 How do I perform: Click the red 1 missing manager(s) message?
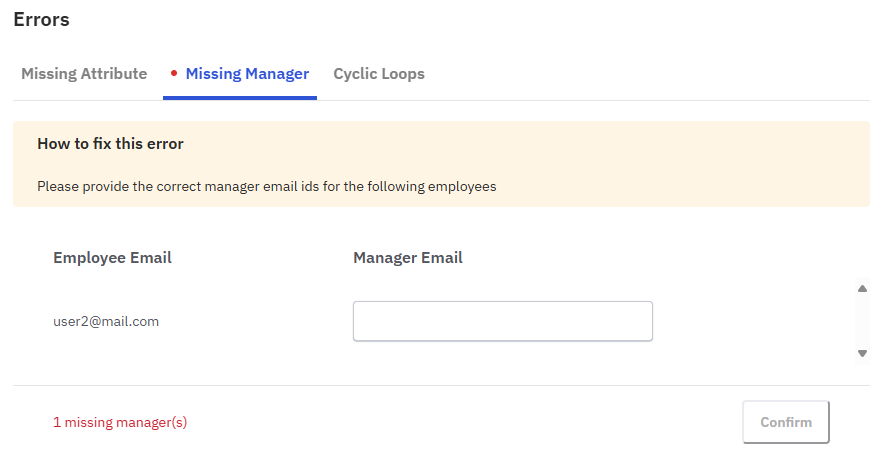coord(120,423)
